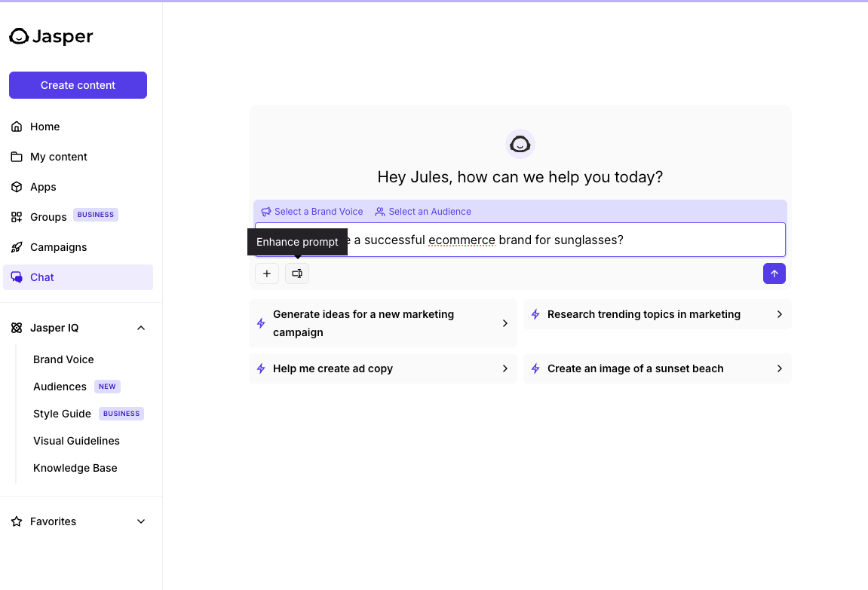
Task: Choose Research trending topics in marketing
Action: pos(658,315)
